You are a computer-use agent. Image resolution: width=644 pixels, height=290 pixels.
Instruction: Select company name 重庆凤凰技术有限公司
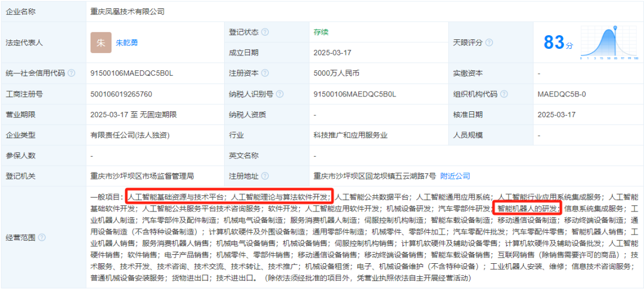(128, 12)
